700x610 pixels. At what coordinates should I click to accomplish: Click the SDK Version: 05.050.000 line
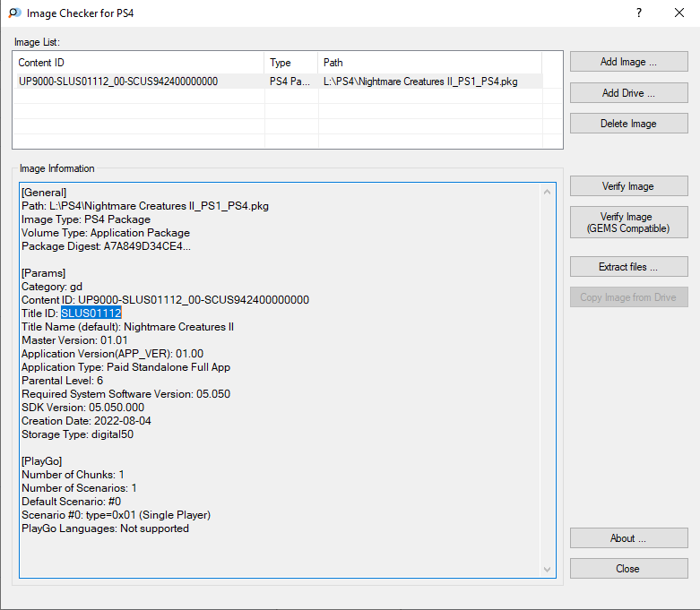83,408
